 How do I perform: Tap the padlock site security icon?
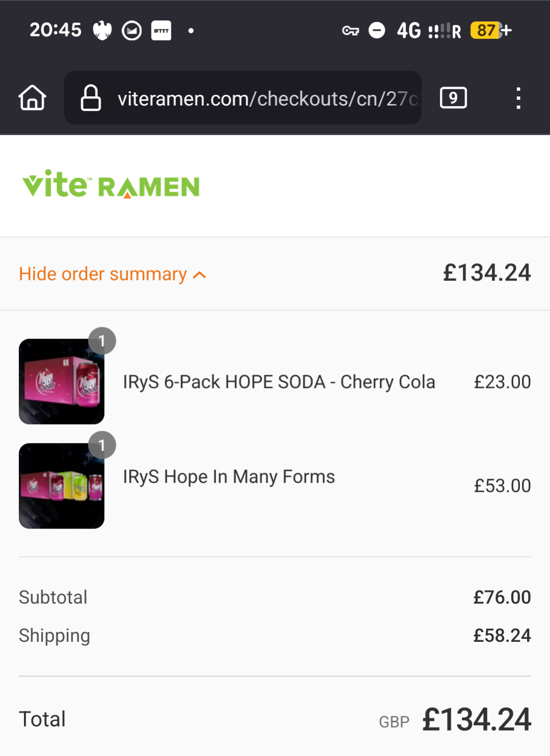point(91,98)
